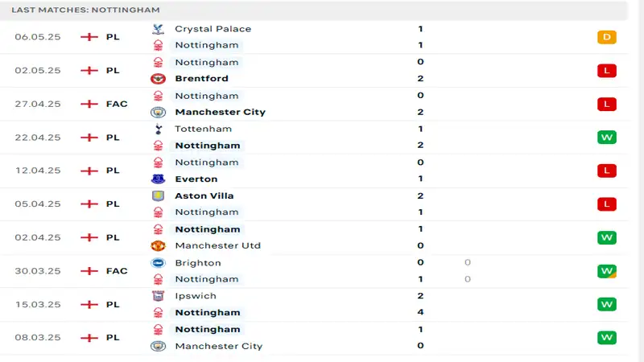Open the Manchester Utd team name link

tap(217, 245)
